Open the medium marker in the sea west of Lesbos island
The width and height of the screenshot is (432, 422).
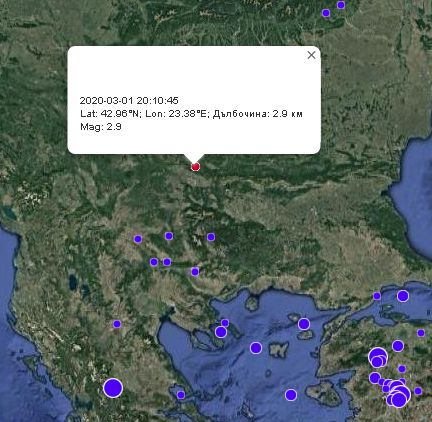pos(291,395)
